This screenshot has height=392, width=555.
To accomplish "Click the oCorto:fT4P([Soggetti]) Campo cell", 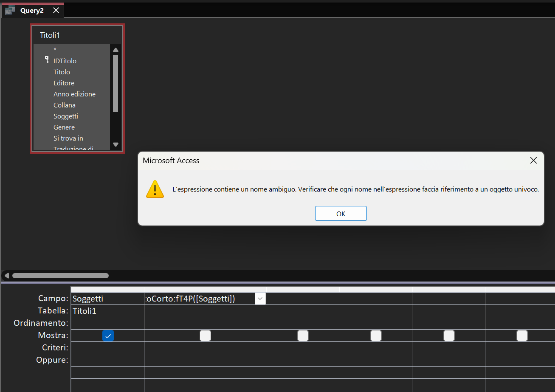I will [200, 299].
